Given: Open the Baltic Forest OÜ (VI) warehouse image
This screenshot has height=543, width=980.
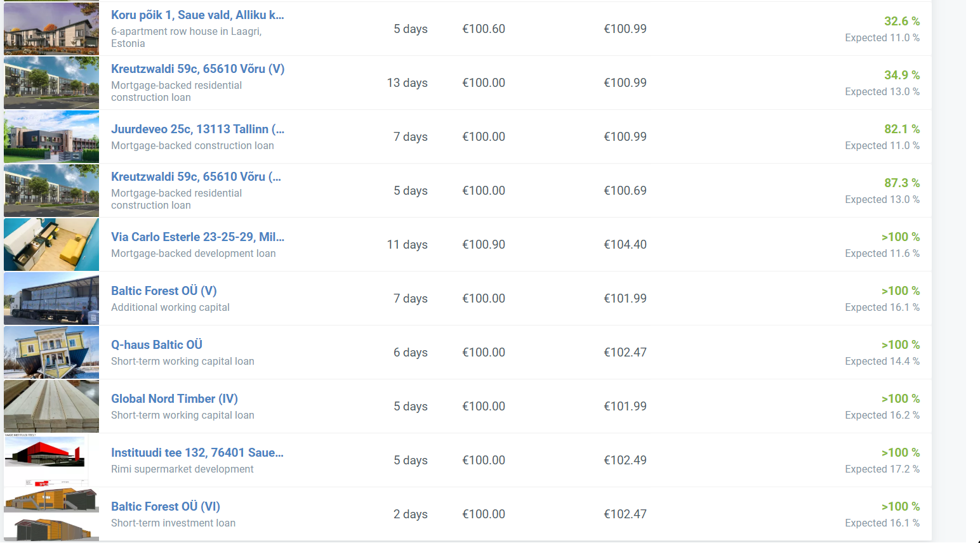Looking at the screenshot, I should (51, 514).
